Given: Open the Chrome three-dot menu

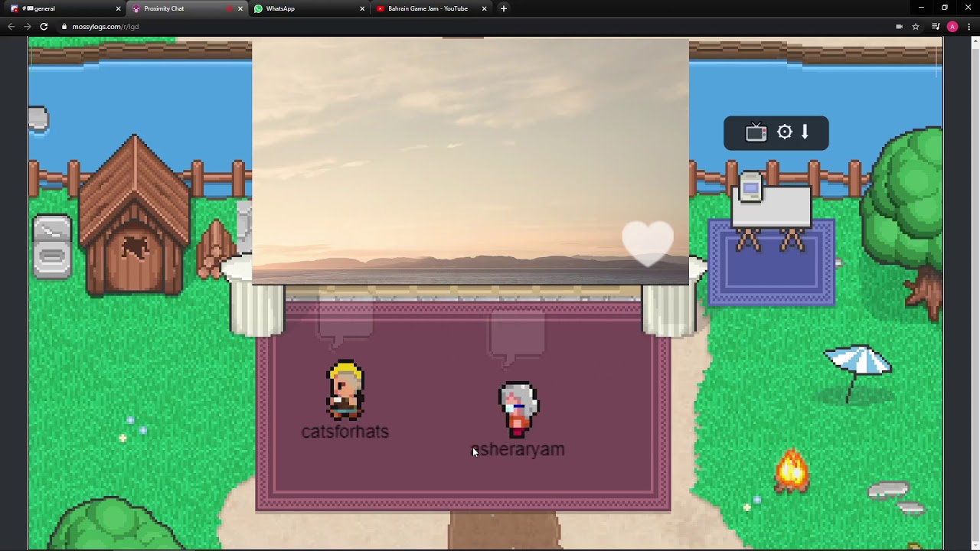Looking at the screenshot, I should click(969, 27).
